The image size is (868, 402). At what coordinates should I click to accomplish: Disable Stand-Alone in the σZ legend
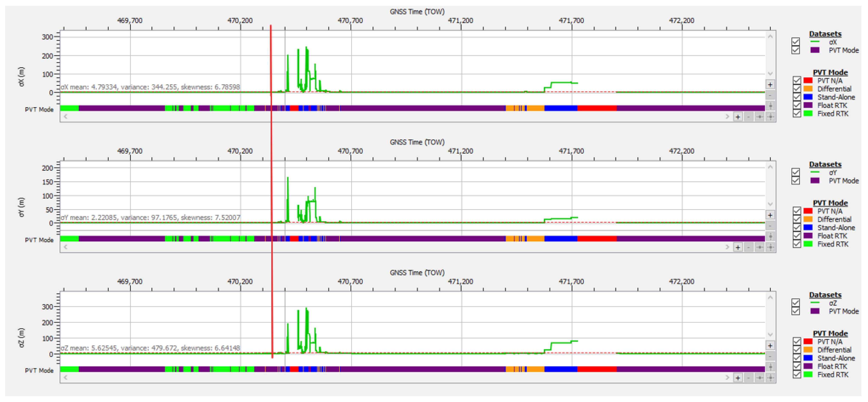click(797, 358)
